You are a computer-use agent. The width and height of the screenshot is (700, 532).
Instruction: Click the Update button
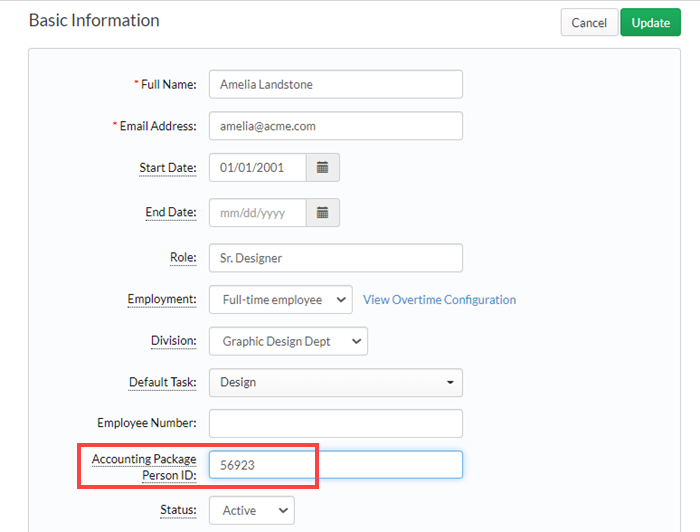650,22
